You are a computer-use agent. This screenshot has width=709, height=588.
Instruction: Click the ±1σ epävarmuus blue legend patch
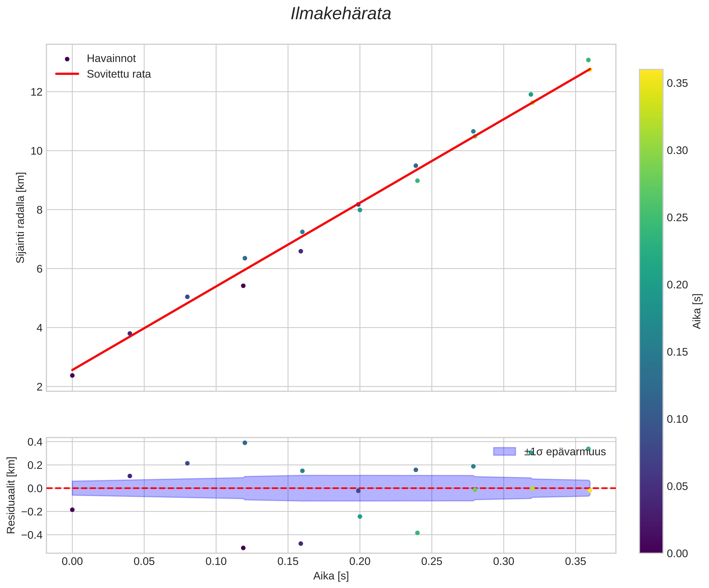coord(505,451)
